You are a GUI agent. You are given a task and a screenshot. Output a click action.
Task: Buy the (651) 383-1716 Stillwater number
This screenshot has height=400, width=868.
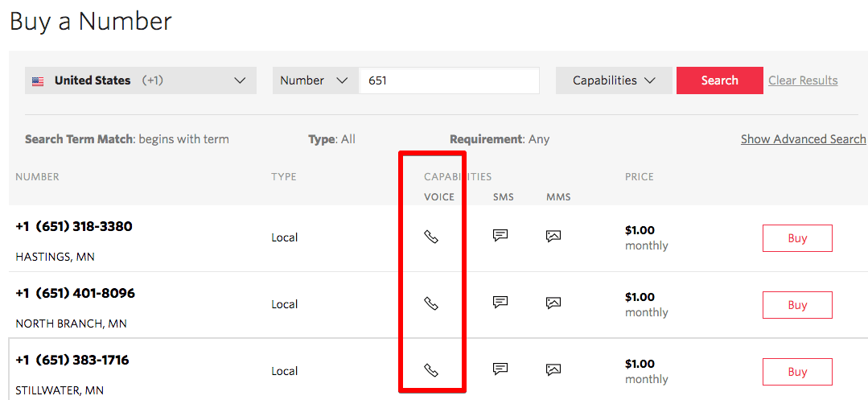pos(797,372)
